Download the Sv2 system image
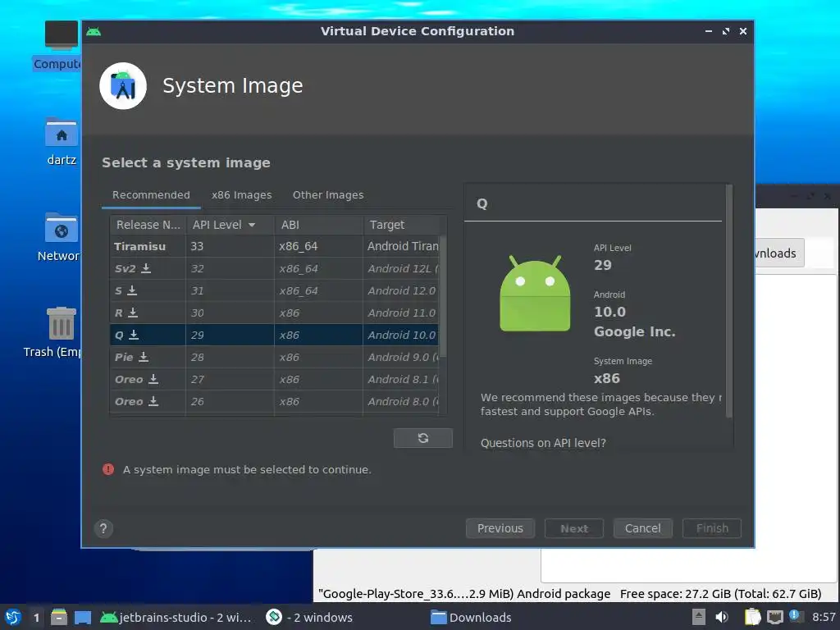840x630 pixels. [146, 268]
